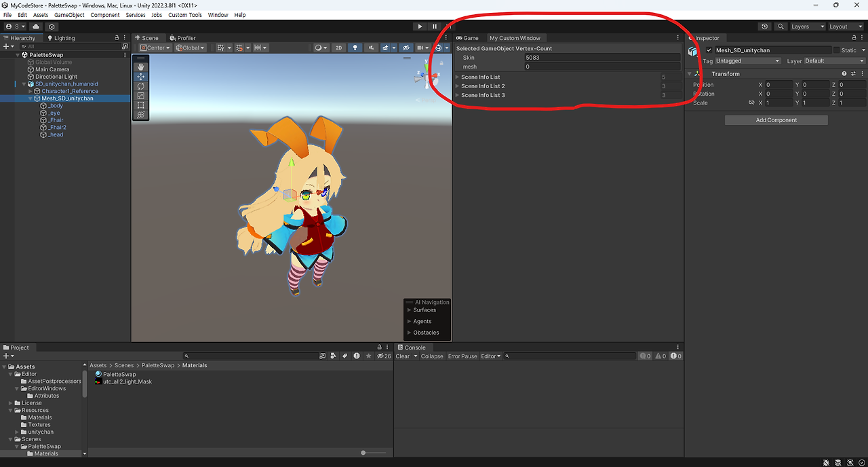Open the Global orientation dropdown

[x=191, y=48]
